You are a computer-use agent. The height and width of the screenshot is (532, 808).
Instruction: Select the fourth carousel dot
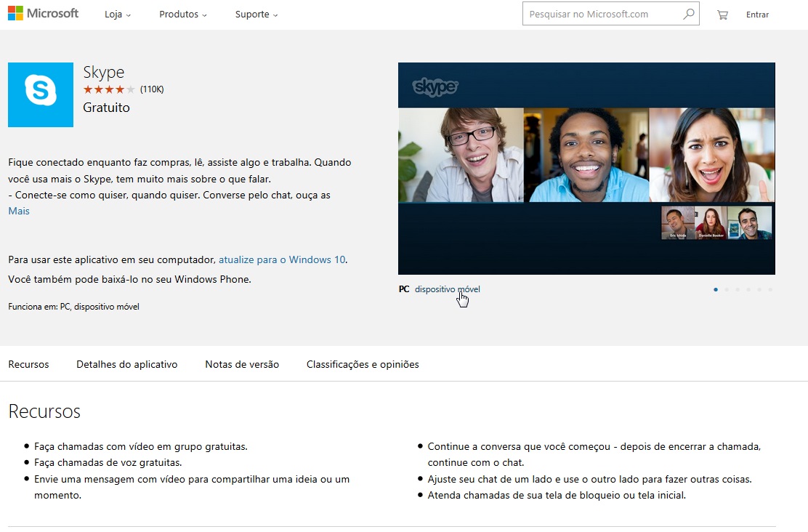tap(748, 290)
